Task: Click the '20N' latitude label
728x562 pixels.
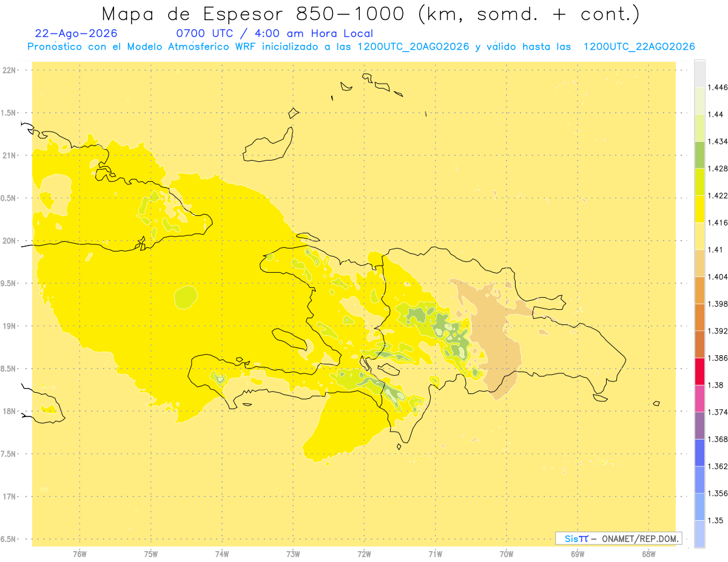Action: click(8, 241)
